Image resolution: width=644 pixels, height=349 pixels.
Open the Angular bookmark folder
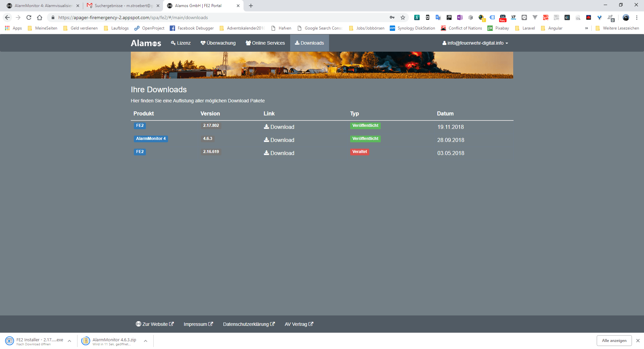552,28
